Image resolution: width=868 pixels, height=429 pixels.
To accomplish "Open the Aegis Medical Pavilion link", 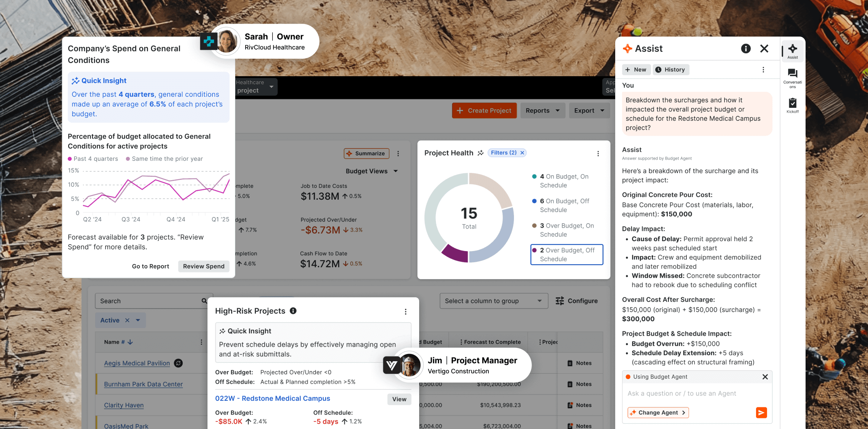I will (x=137, y=363).
